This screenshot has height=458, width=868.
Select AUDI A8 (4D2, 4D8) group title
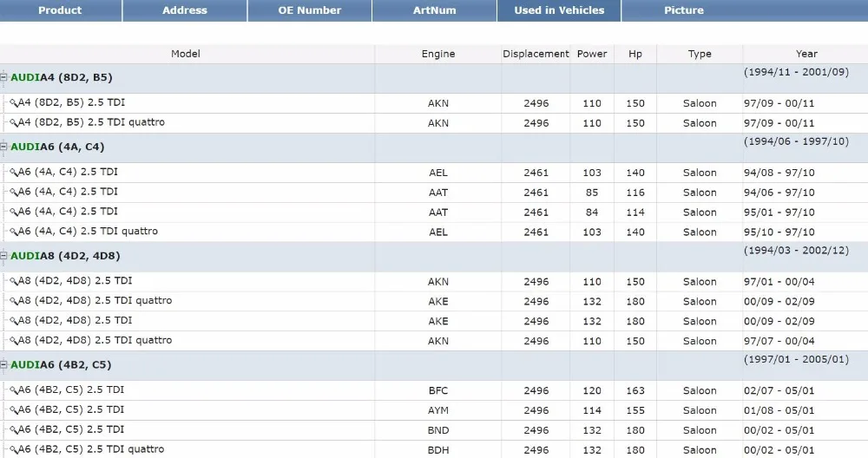[65, 256]
